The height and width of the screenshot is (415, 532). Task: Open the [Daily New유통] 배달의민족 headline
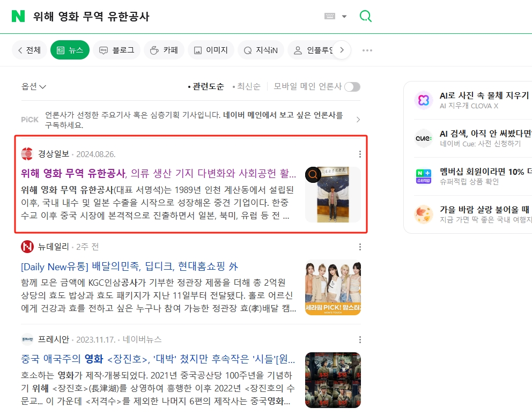pos(129,266)
